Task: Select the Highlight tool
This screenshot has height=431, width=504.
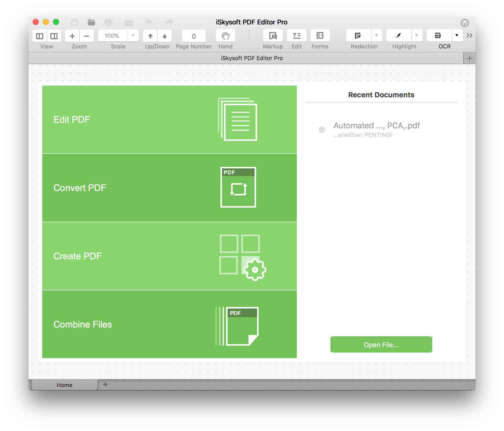Action: click(x=398, y=36)
